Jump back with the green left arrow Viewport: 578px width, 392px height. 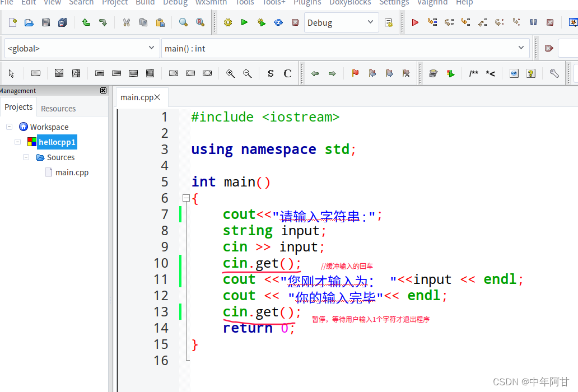(315, 73)
